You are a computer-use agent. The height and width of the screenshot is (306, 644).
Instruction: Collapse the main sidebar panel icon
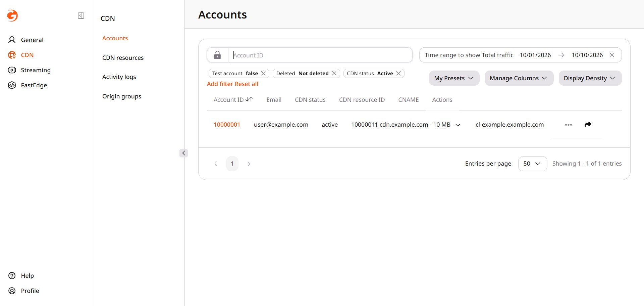81,16
